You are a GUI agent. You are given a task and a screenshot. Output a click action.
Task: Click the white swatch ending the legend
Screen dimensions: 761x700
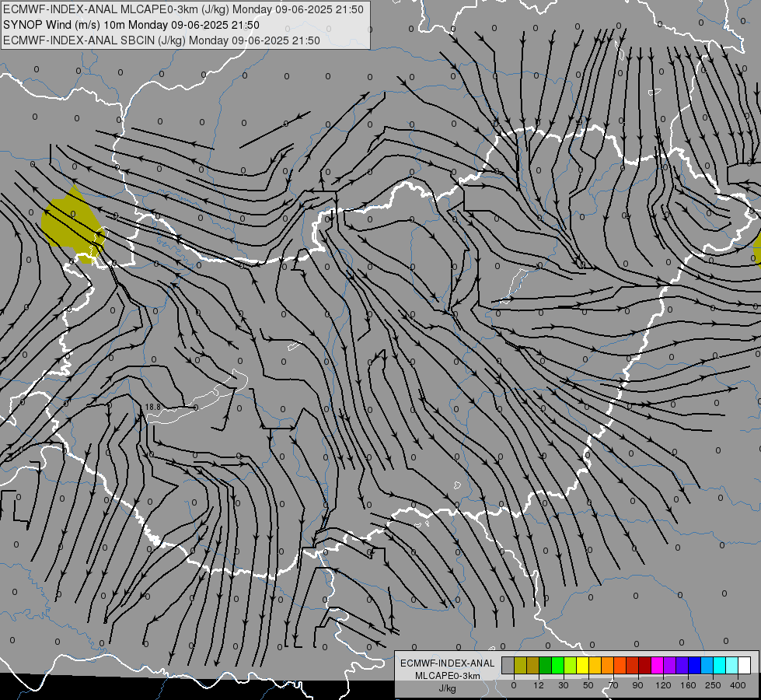[745, 665]
